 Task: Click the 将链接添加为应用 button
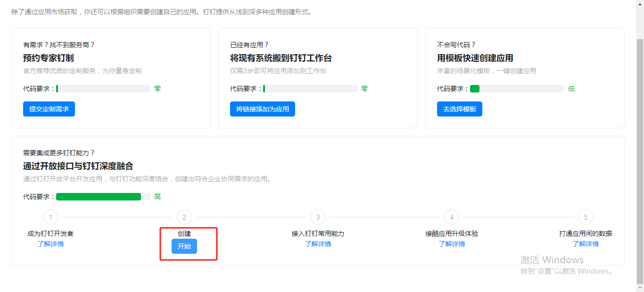point(263,109)
